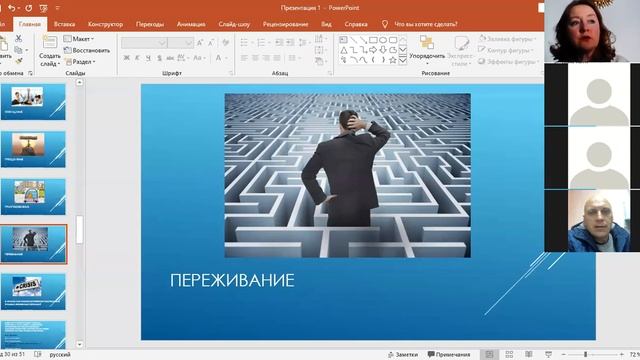This screenshot has height=360, width=640.
Task: Click the clear formatting icon
Action: (226, 42)
